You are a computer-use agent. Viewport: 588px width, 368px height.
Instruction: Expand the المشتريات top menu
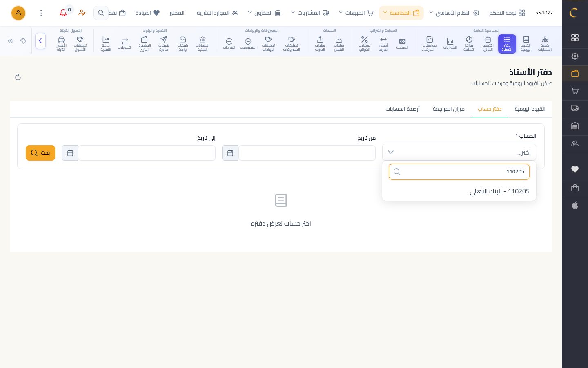tap(310, 13)
